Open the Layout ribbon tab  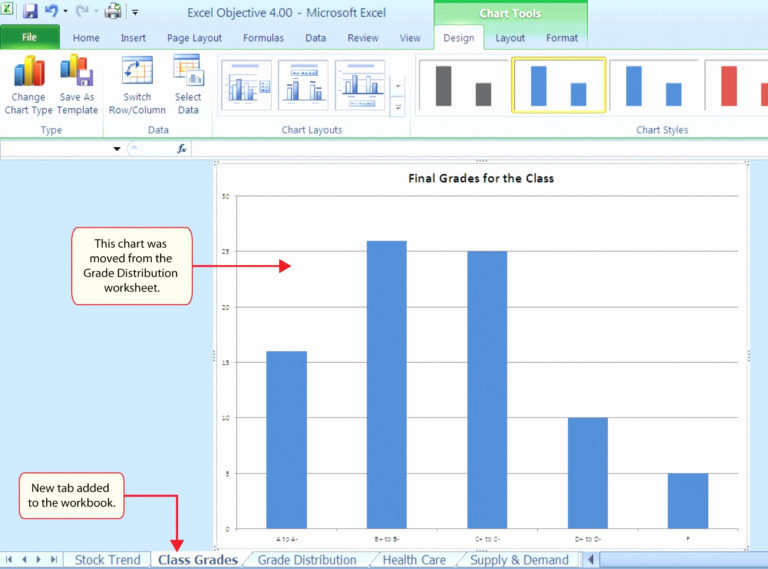(510, 38)
